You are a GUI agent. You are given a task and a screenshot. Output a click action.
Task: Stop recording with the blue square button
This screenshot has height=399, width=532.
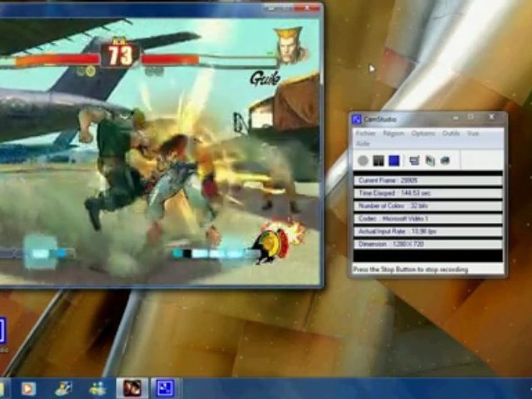click(394, 161)
